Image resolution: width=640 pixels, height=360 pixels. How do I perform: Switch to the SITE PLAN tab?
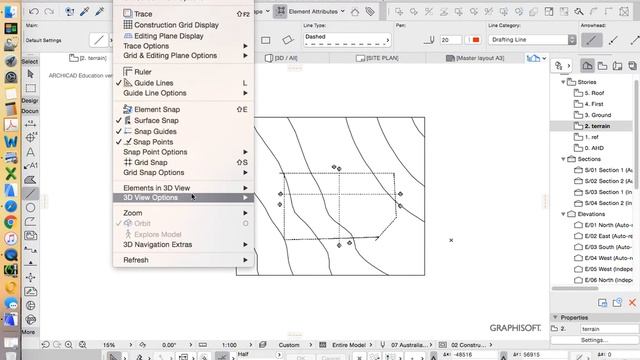click(x=377, y=58)
